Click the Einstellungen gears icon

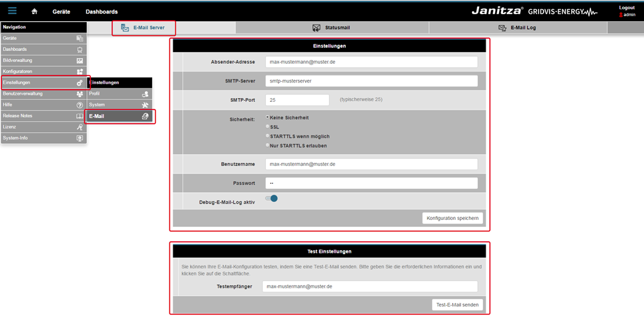[80, 83]
